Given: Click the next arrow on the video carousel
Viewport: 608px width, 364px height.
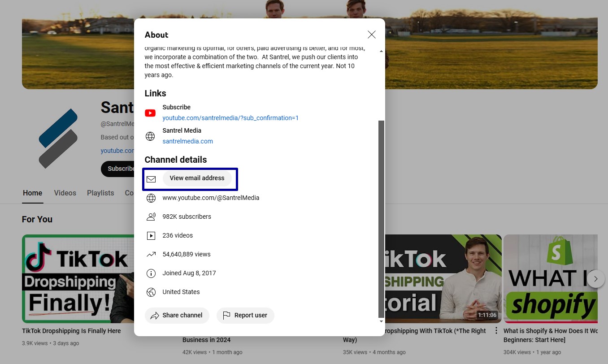Looking at the screenshot, I should [x=596, y=279].
